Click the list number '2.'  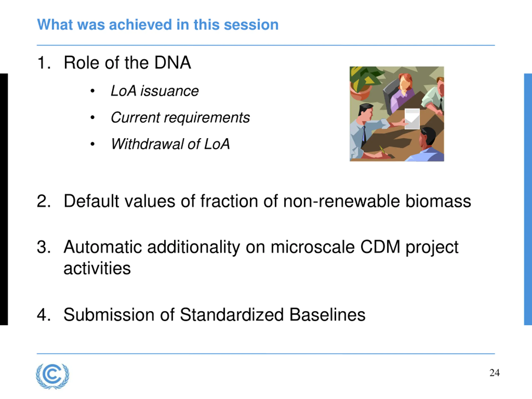(44, 201)
